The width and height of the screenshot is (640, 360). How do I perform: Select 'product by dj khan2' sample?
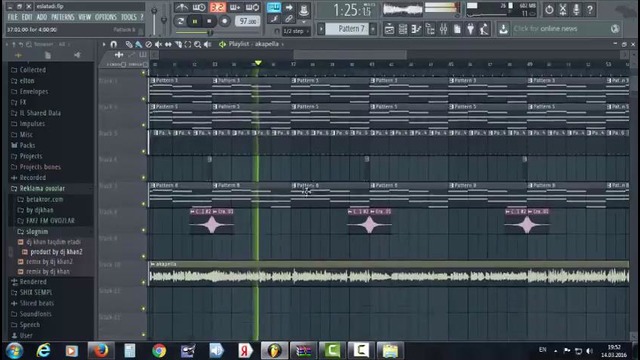click(56, 252)
